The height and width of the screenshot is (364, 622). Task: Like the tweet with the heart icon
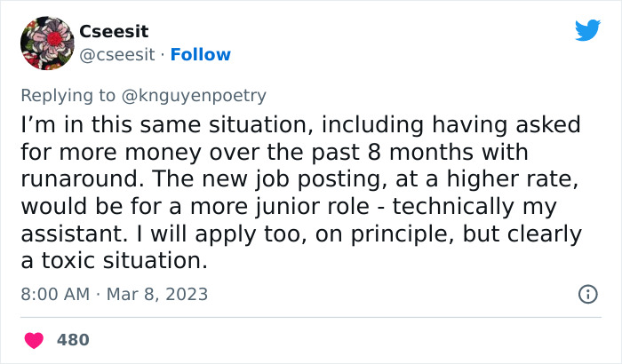(35, 340)
